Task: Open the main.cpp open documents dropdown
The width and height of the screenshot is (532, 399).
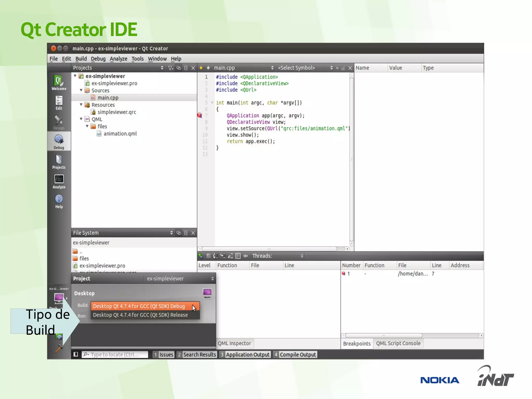Action: (x=272, y=68)
